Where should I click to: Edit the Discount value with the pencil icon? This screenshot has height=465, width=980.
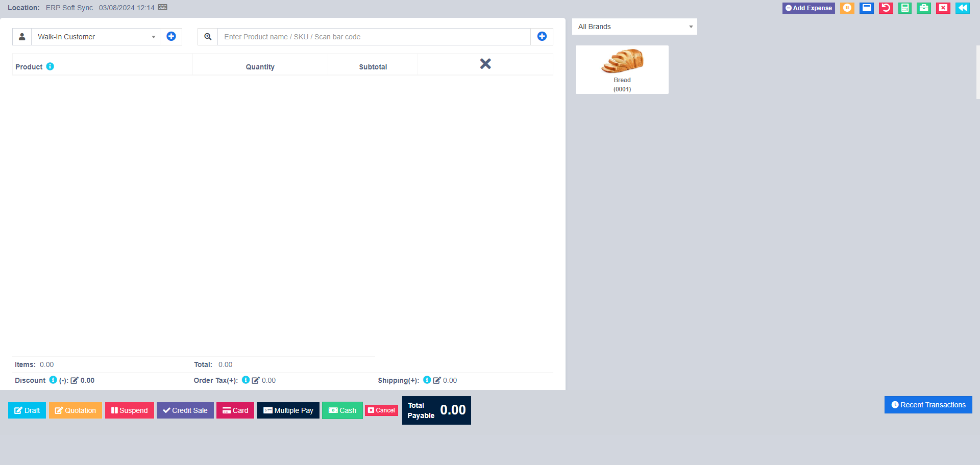(x=75, y=380)
